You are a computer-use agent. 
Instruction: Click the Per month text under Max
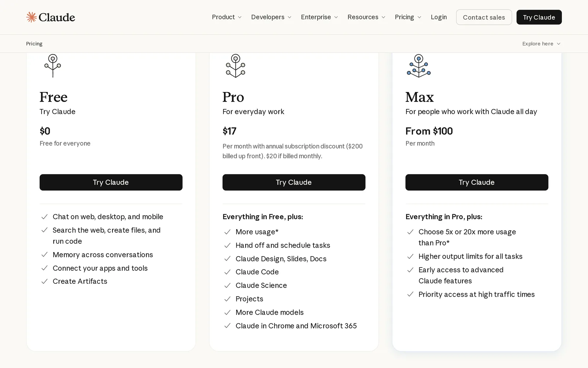click(x=420, y=143)
